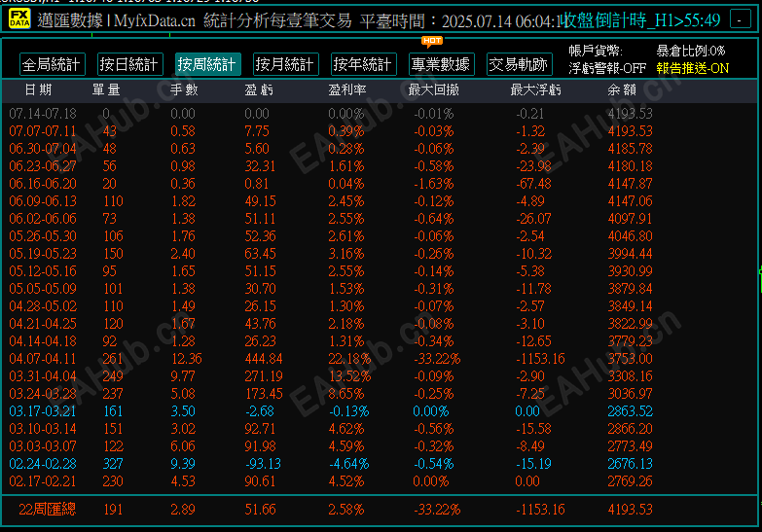This screenshot has height=532, width=762.
Task: Toggle the 浮虧警報-OFF setting
Action: point(607,68)
